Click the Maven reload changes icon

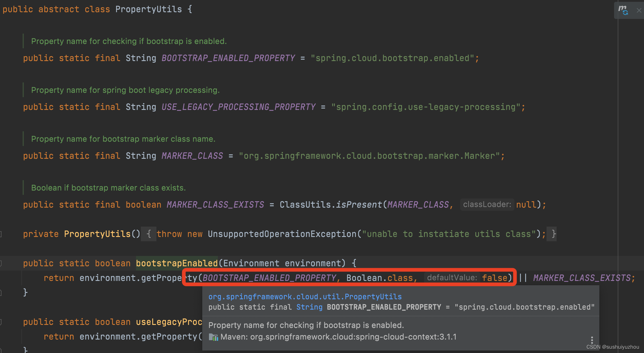coord(623,10)
